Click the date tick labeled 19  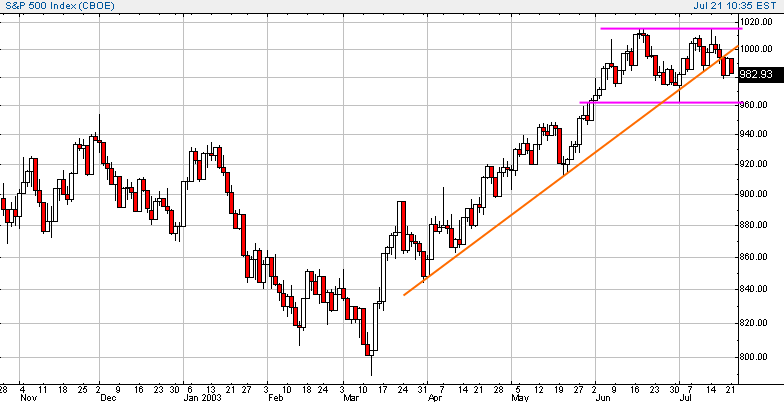point(559,390)
